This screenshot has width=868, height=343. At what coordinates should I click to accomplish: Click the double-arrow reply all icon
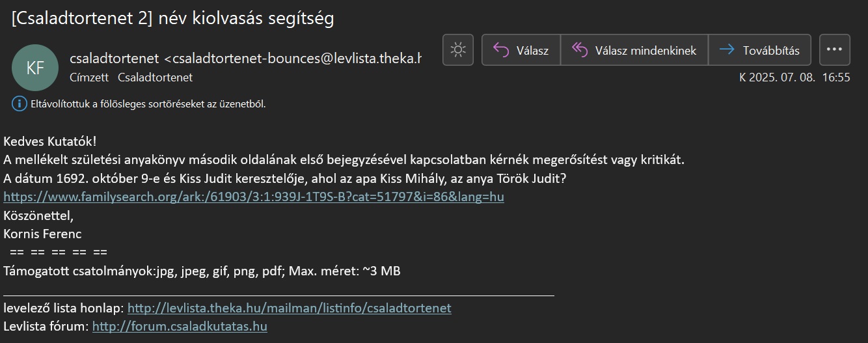click(x=579, y=50)
